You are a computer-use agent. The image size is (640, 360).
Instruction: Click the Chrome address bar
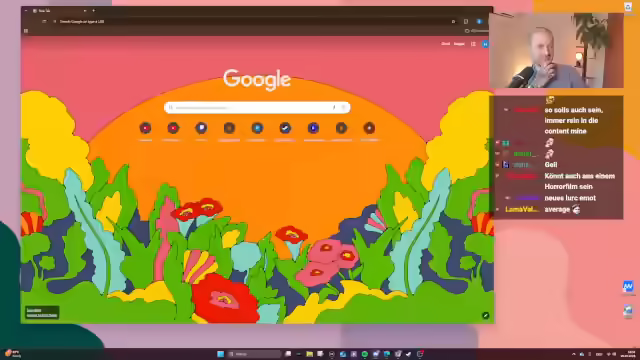pos(253,21)
